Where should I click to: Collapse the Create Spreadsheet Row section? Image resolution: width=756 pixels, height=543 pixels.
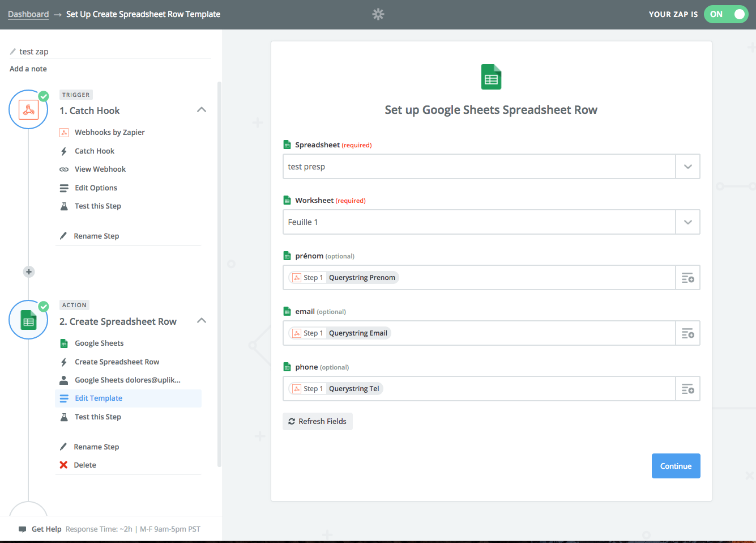tap(201, 321)
